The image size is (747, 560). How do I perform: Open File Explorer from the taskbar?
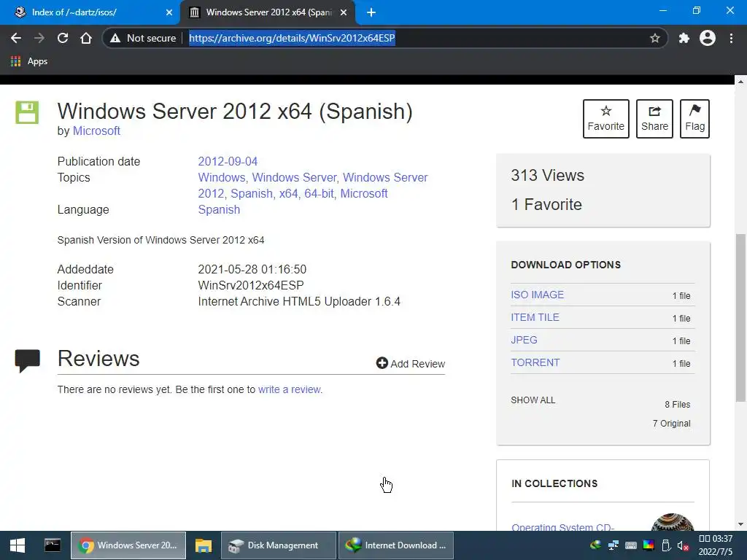pyautogui.click(x=204, y=545)
